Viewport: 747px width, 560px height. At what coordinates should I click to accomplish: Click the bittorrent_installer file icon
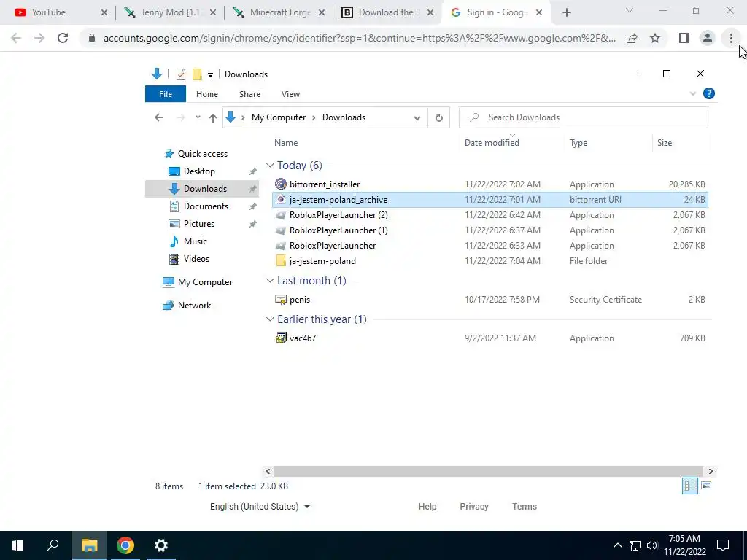pyautogui.click(x=281, y=184)
